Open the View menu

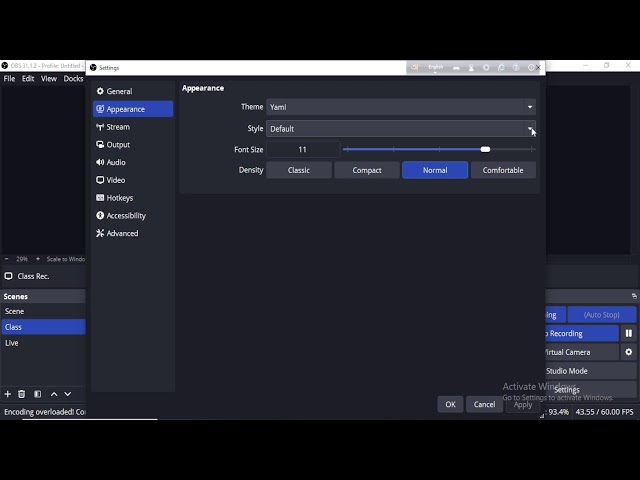[49, 78]
